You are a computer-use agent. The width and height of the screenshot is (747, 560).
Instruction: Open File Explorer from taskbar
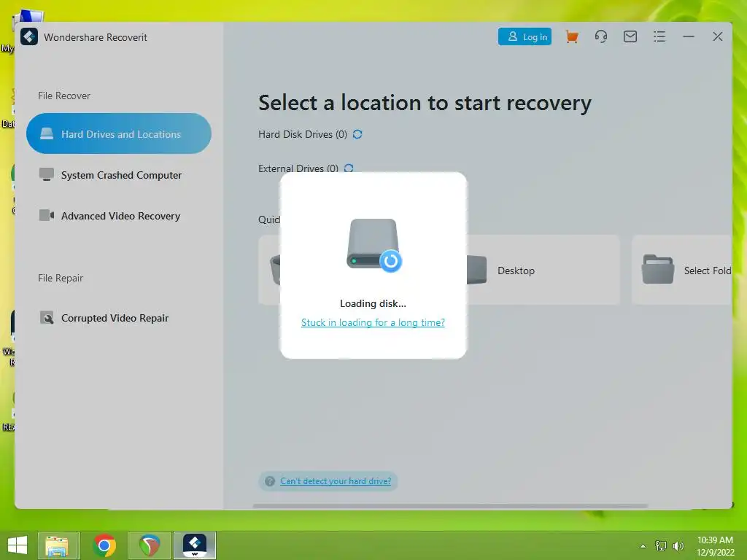point(57,545)
